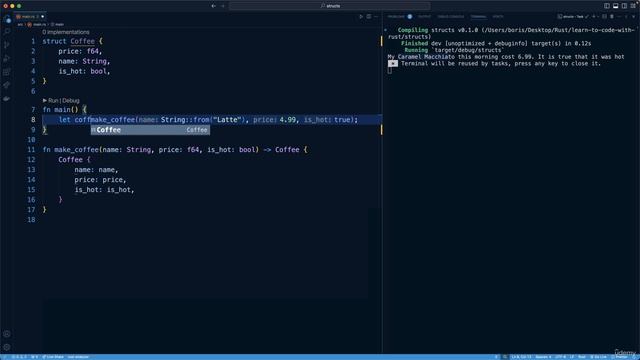Click the kill terminal trash icon
The width and height of the screenshot is (640, 360).
[612, 17]
